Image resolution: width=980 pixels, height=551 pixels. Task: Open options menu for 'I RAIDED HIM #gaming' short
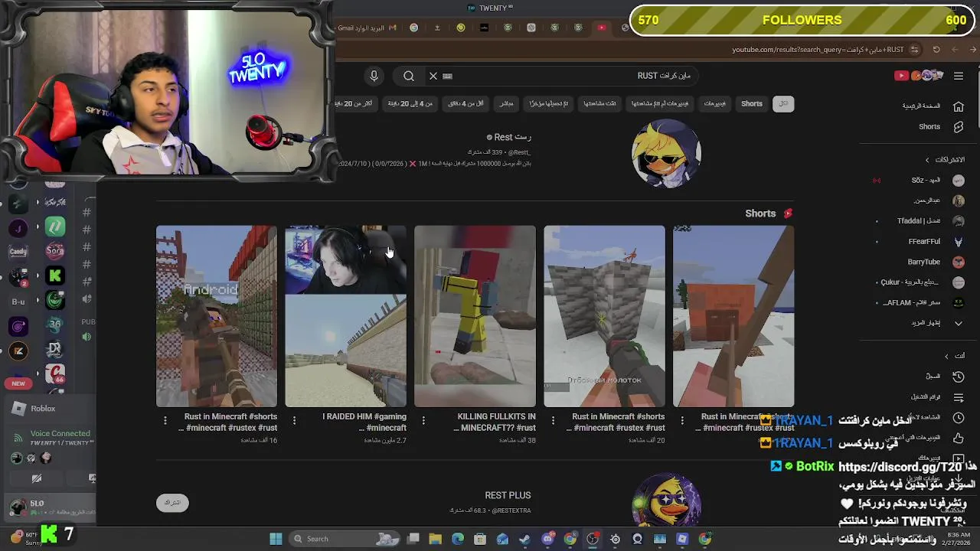click(294, 420)
